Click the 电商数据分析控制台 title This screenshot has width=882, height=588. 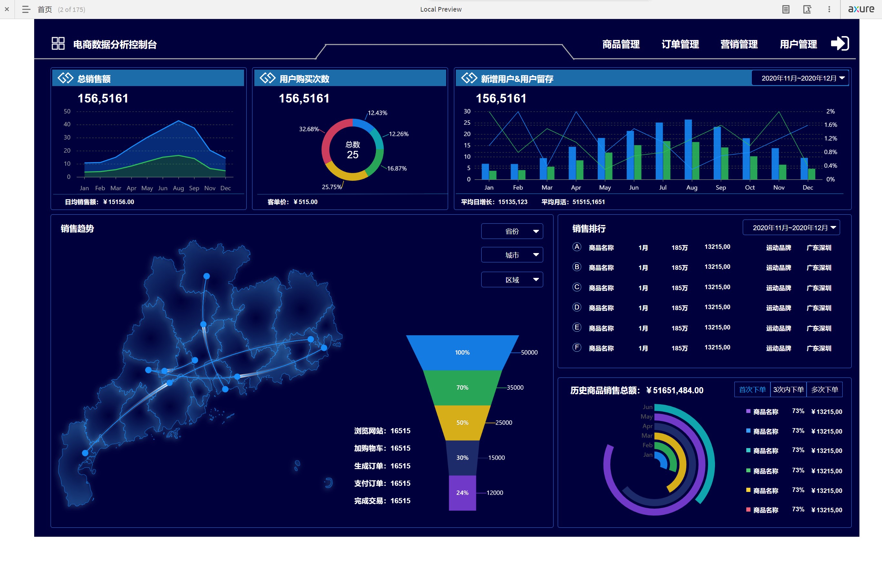click(x=115, y=44)
